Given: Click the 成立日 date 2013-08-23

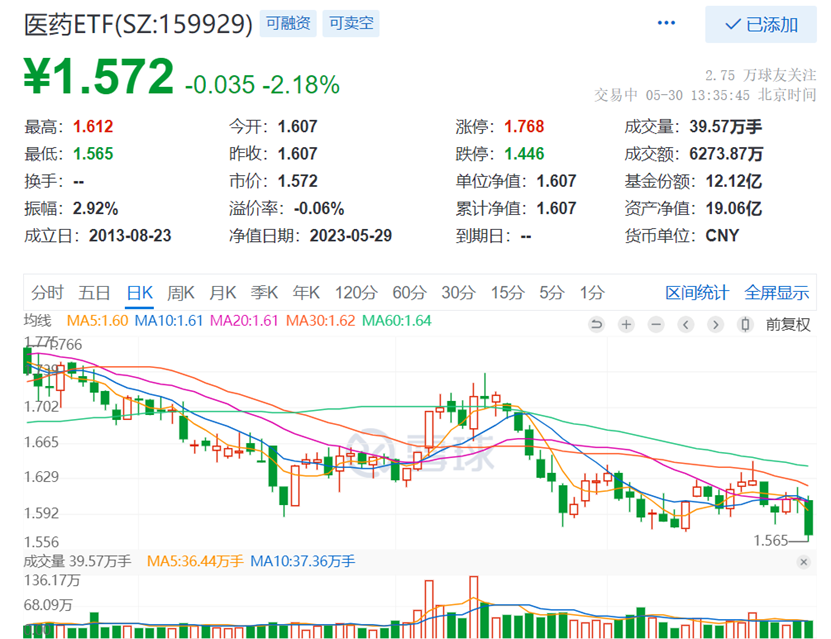Looking at the screenshot, I should (130, 236).
